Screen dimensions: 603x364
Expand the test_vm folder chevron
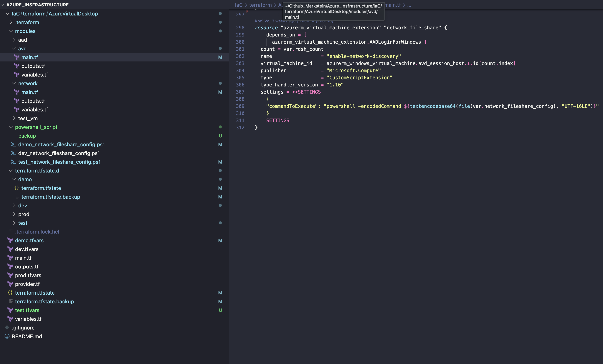(14, 118)
